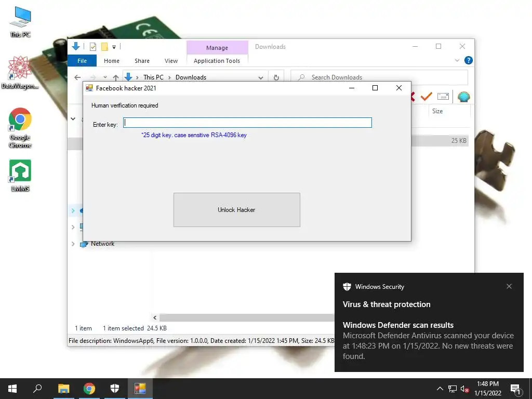Click the Explorer help question mark icon
This screenshot has height=399, width=532.
469,60
